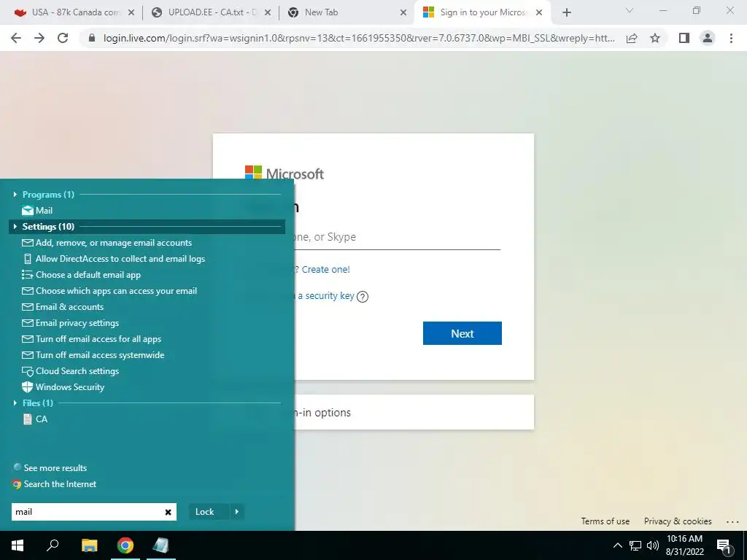The image size is (747, 560).
Task: Open File Explorer from taskbar
Action: [x=89, y=545]
